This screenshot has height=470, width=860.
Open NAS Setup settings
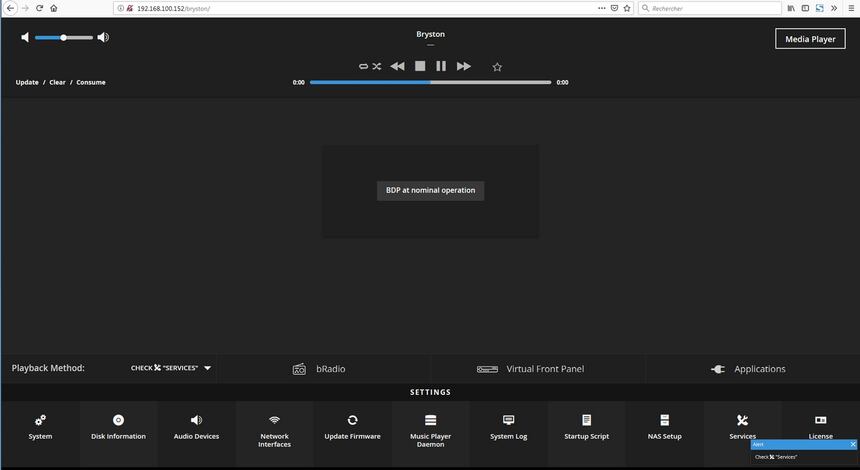tap(664, 427)
